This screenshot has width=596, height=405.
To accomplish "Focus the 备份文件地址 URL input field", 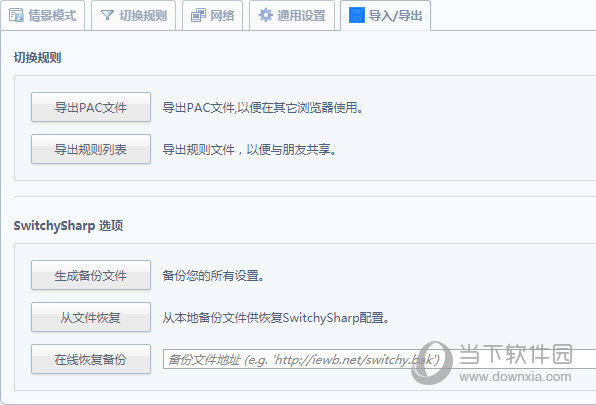I will pyautogui.click(x=379, y=359).
